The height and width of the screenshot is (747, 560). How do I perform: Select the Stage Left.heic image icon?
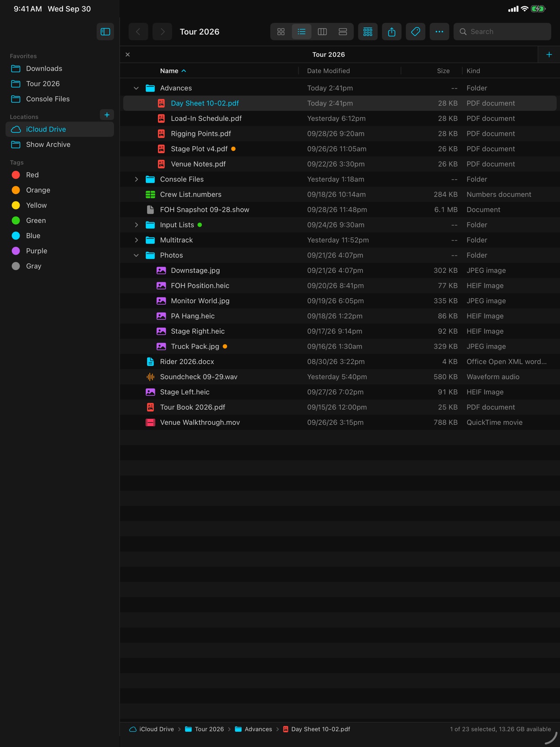pos(150,392)
